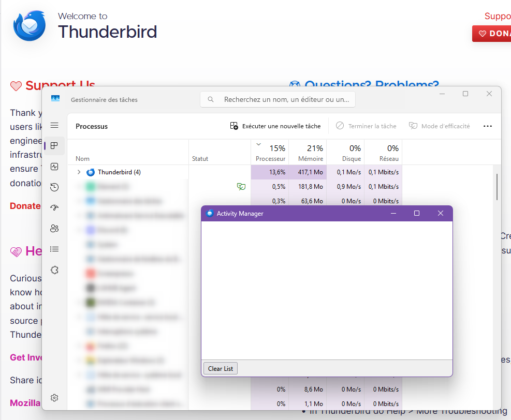Image resolution: width=511 pixels, height=420 pixels.
Task: Click the 1,1 Mo memory value
Action: [314, 404]
